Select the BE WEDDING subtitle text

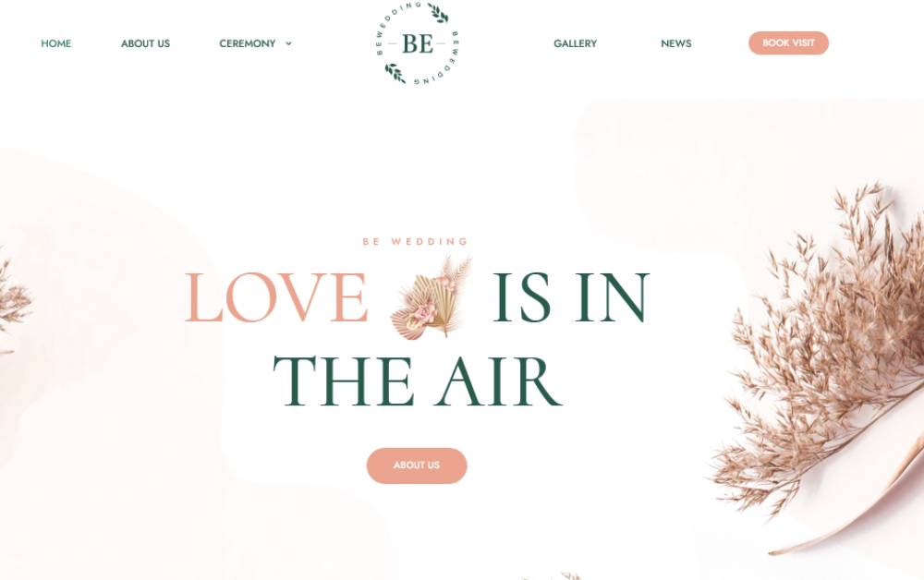click(x=416, y=241)
